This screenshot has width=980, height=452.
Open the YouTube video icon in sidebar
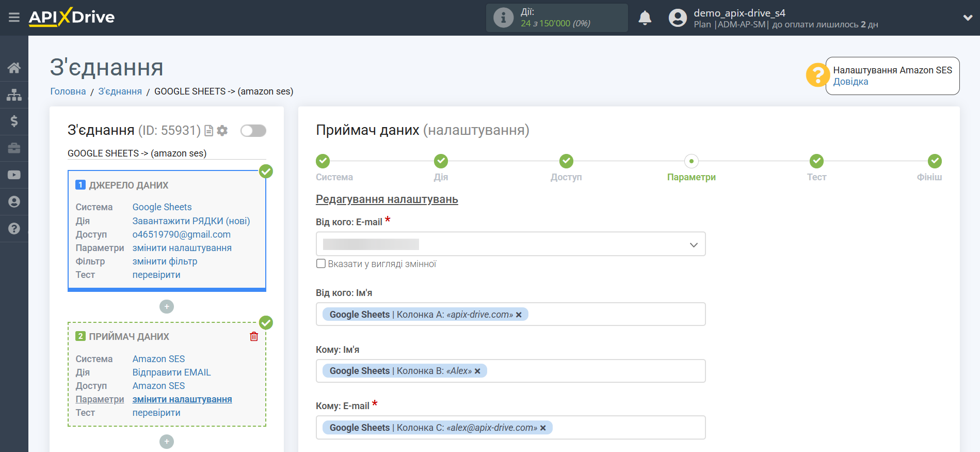(14, 175)
